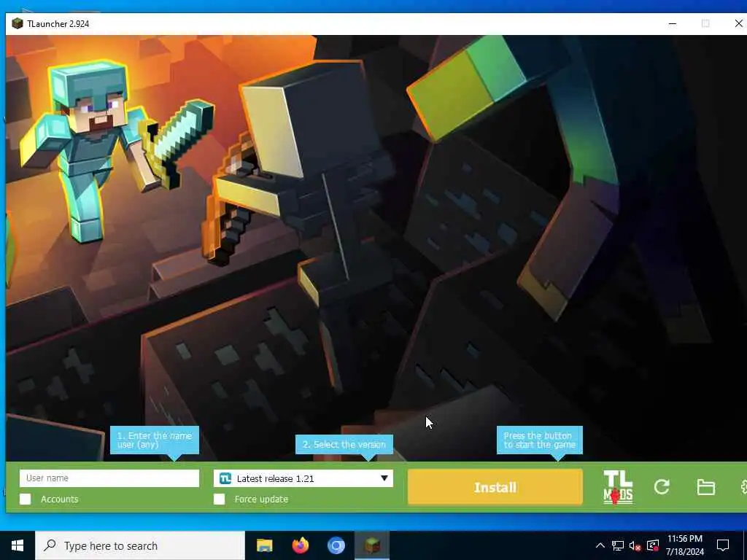Minimize the TLauncher window

[672, 23]
